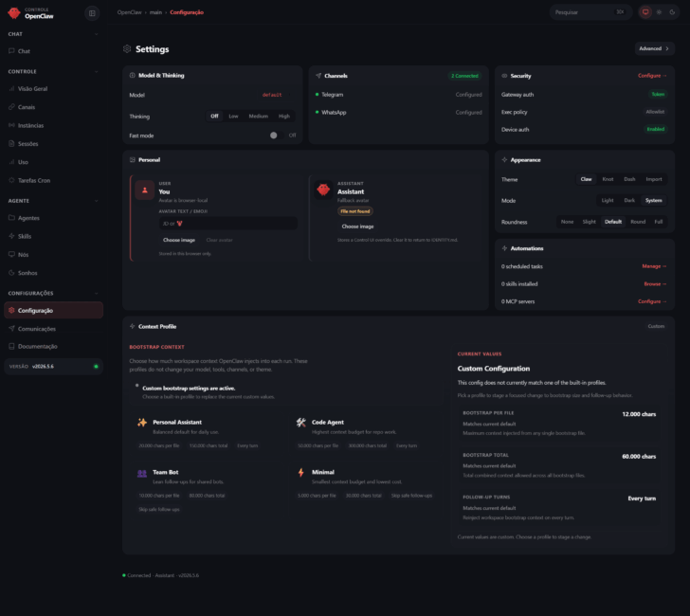
Task: Click the Assistant red claw avatar
Action: [323, 190]
